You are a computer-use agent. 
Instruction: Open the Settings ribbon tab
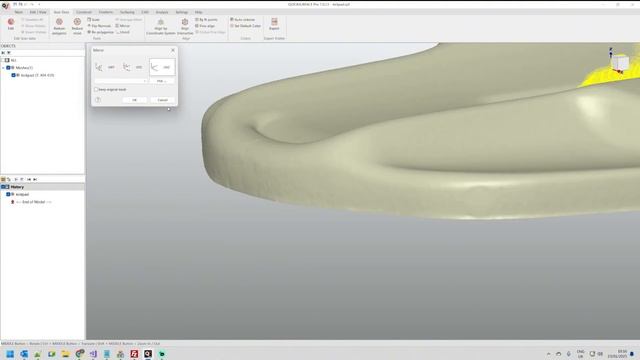click(182, 12)
